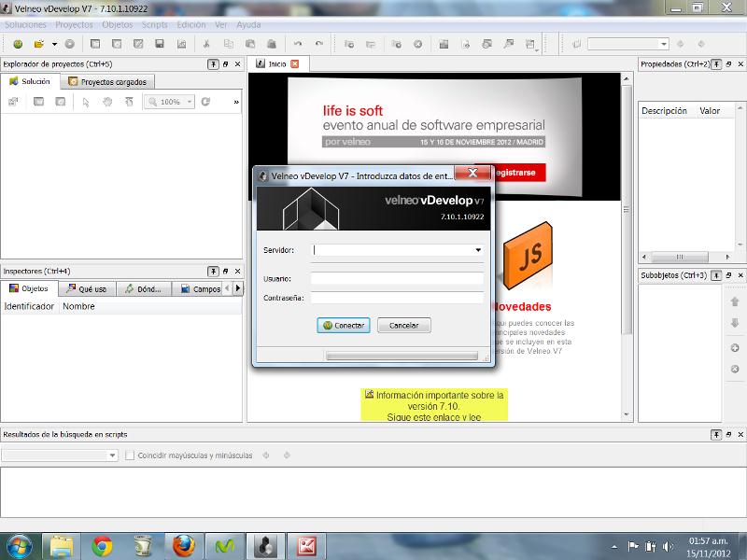This screenshot has height=560, width=747.
Task: Open Firefox from the taskbar
Action: click(184, 546)
